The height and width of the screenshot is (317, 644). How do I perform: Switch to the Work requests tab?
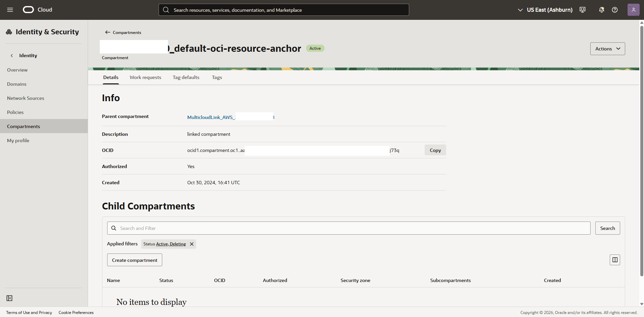(x=145, y=77)
